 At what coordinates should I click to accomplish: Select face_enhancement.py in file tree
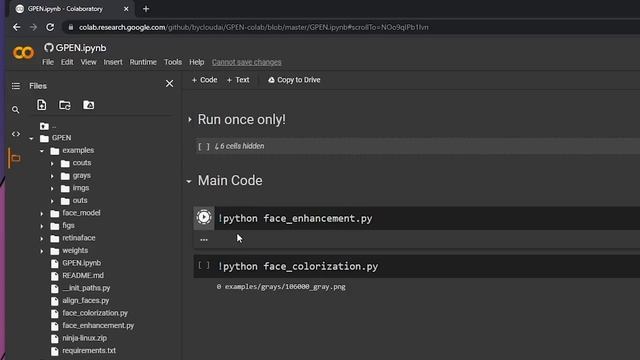coord(98,326)
